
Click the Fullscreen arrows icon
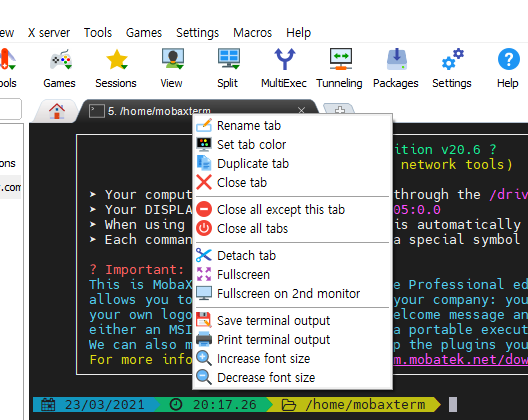click(204, 274)
